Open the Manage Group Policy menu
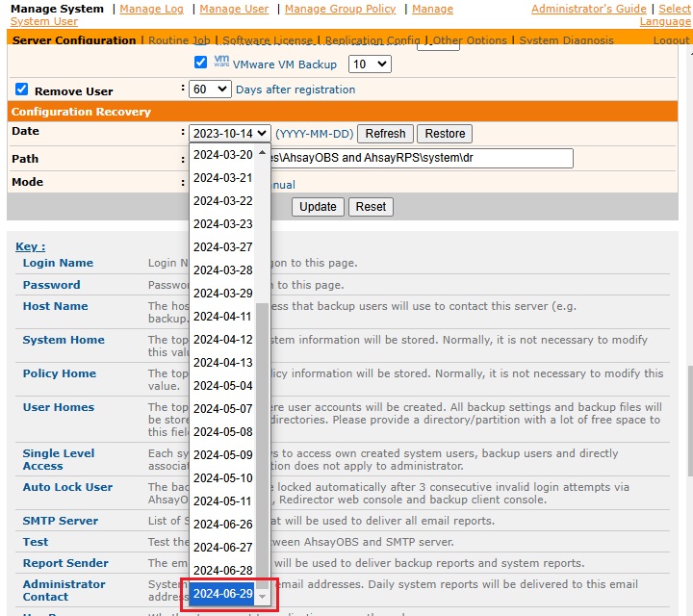Viewport: 693px width, 616px height. (x=340, y=9)
